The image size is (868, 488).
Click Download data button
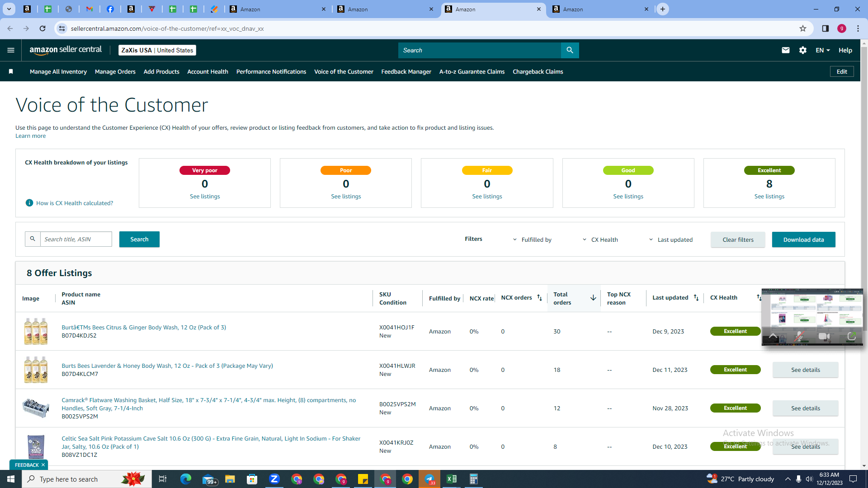pyautogui.click(x=803, y=239)
